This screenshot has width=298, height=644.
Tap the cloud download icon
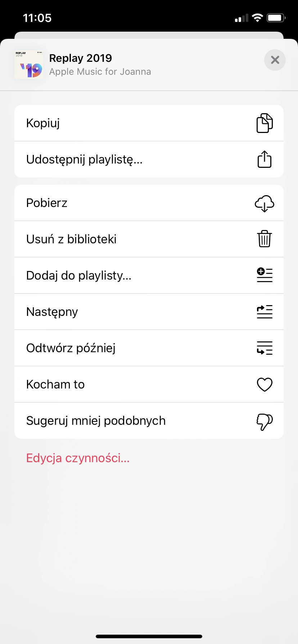(265, 203)
